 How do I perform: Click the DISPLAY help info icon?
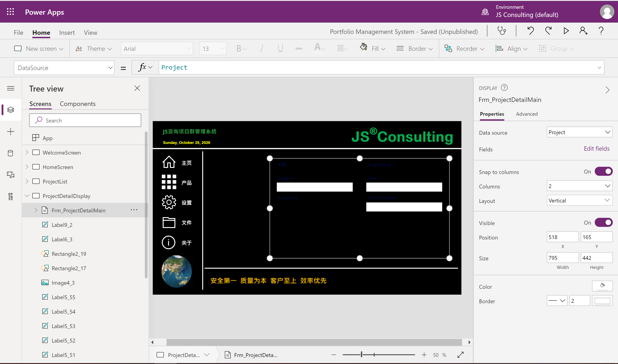click(504, 88)
